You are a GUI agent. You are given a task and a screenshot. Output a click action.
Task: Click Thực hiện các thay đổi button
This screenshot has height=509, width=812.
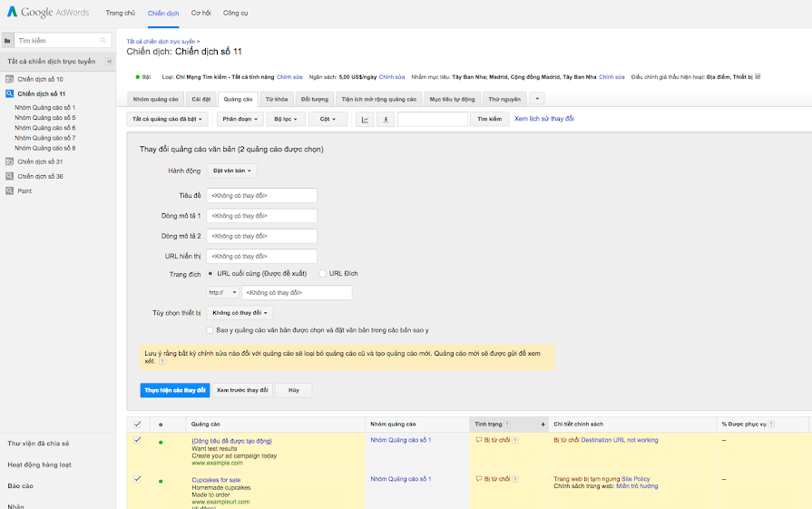point(174,390)
